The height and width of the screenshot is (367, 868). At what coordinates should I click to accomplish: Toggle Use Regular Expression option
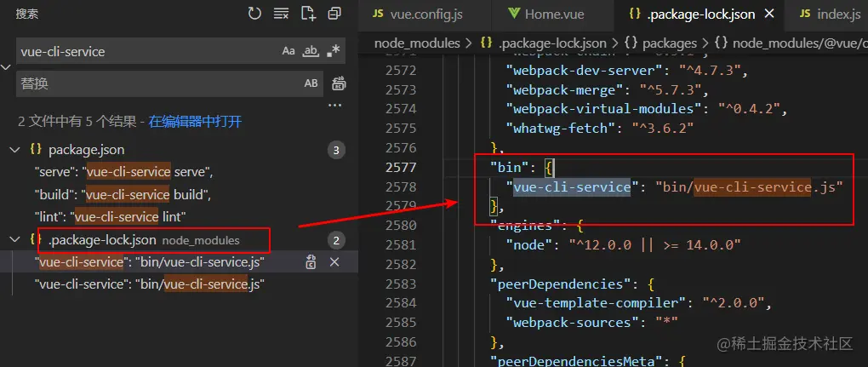(334, 51)
